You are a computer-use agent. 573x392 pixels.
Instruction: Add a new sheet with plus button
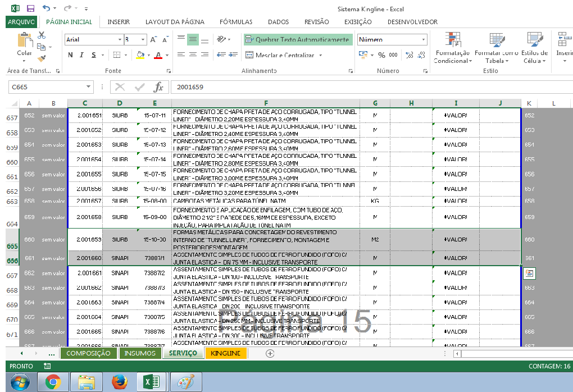[270, 353]
